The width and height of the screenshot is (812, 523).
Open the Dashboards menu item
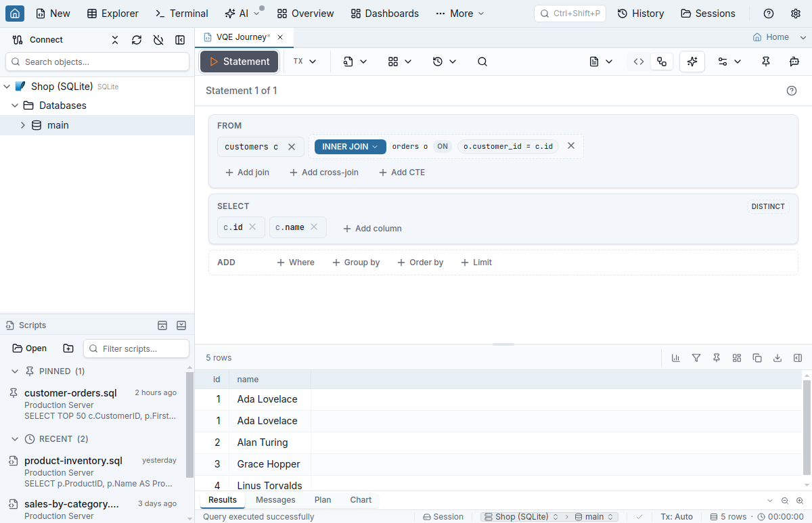385,14
